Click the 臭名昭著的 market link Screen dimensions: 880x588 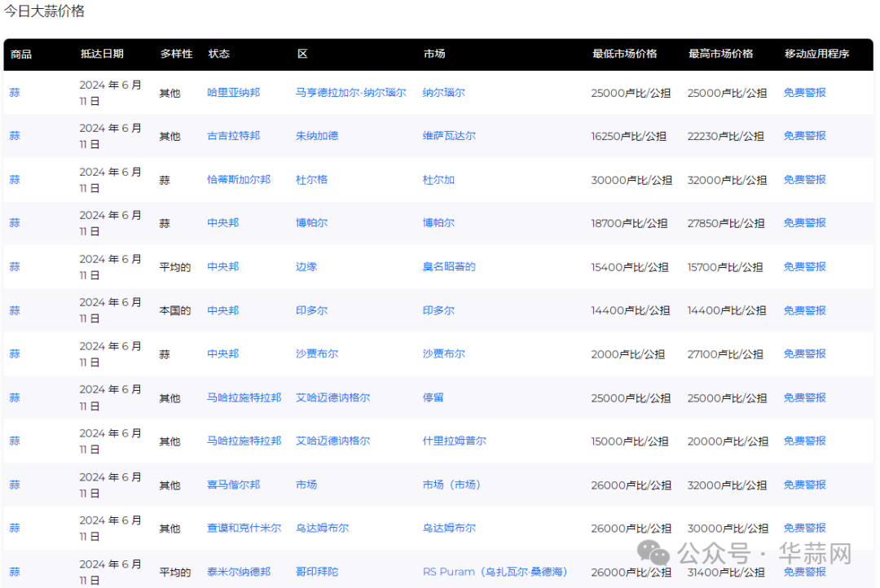449,266
